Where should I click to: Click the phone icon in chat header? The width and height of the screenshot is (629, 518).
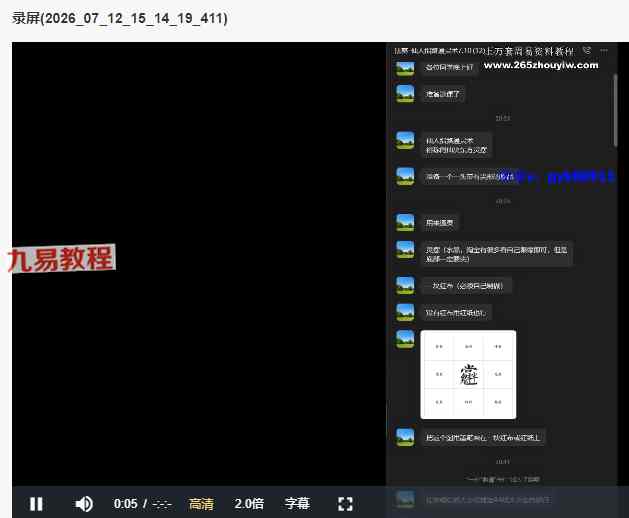(587, 51)
